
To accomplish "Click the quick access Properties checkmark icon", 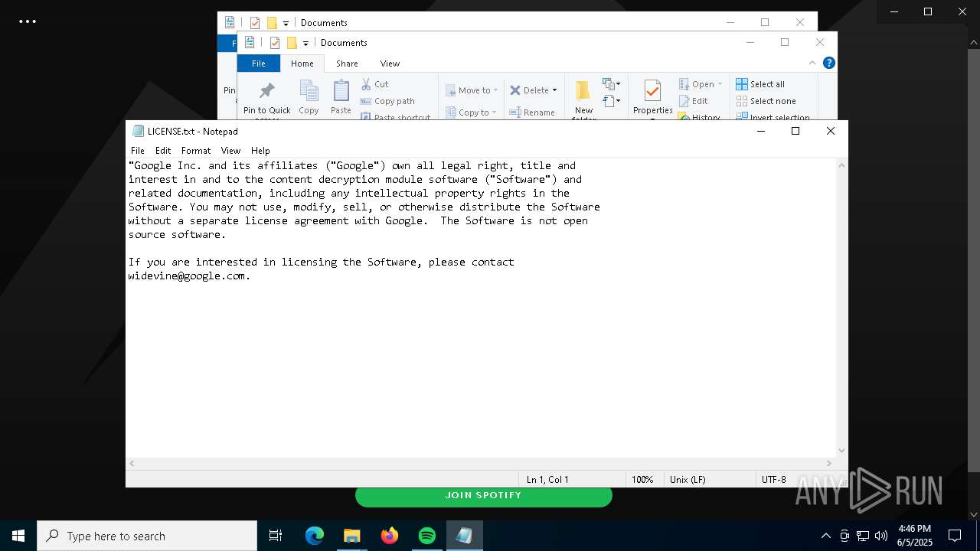I will coord(275,43).
